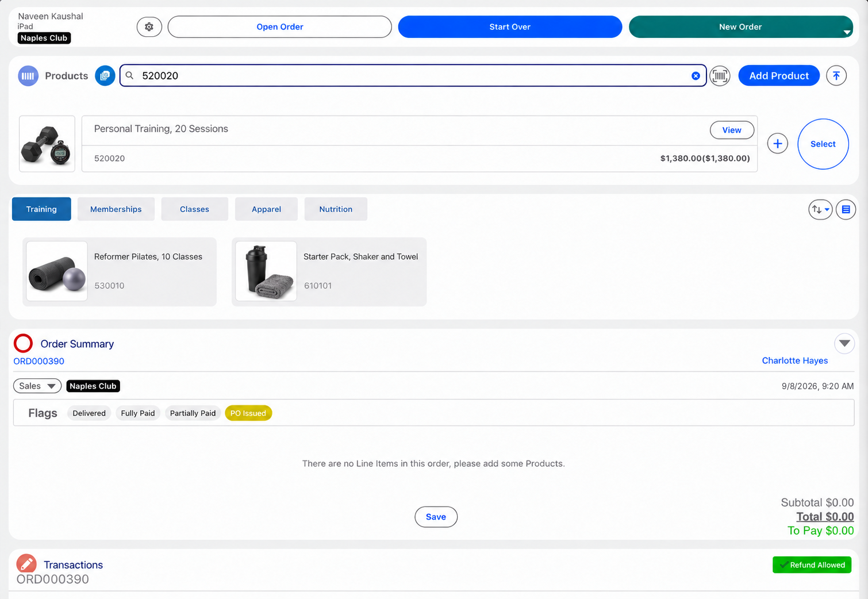Click the blue copy icon beside Products
The width and height of the screenshot is (868, 599).
pyautogui.click(x=105, y=76)
